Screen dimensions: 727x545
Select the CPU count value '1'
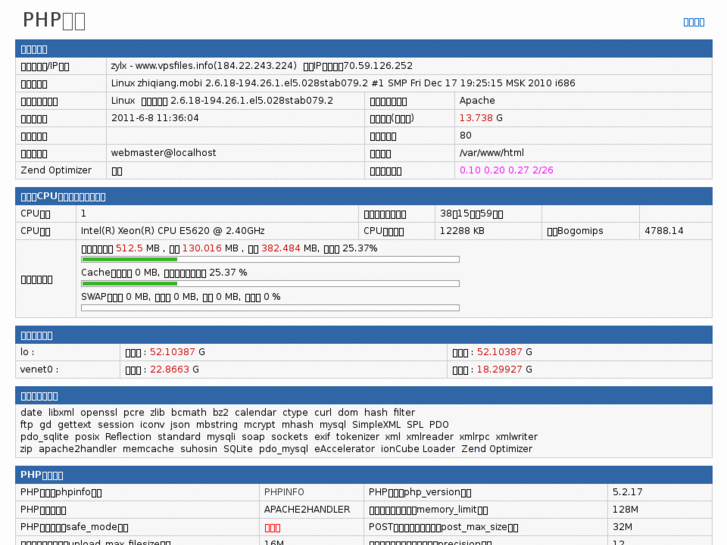(83, 213)
